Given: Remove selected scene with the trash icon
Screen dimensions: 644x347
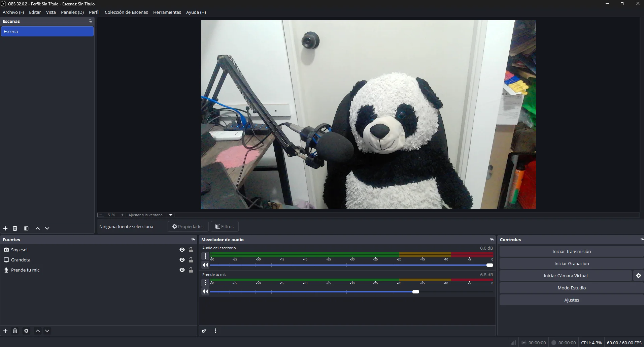Looking at the screenshot, I should [15, 228].
